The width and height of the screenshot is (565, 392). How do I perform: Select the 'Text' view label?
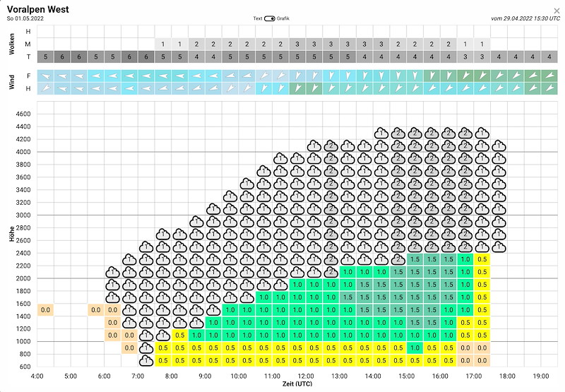[x=258, y=18]
